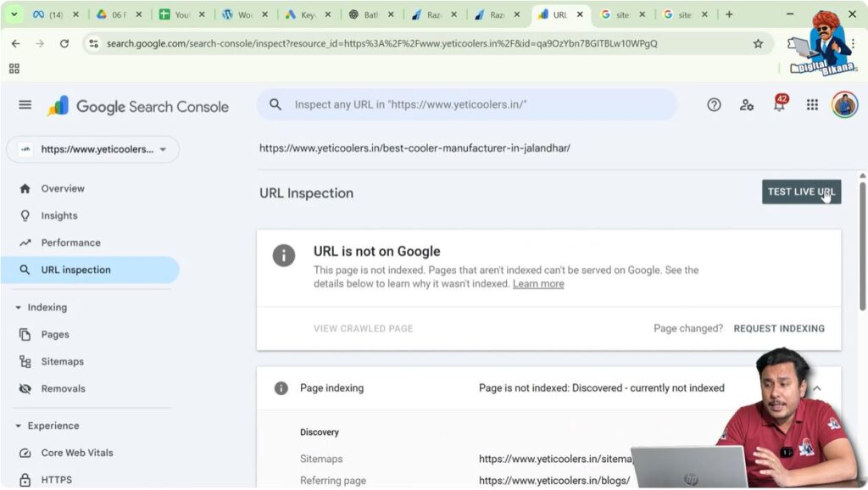Open the browser apps grid in bookmarks bar

(14, 69)
